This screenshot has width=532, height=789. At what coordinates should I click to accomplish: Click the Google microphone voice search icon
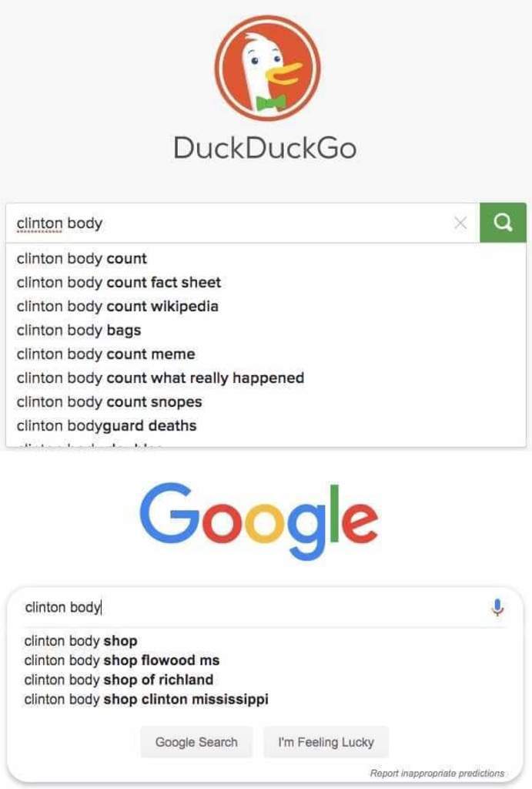tap(497, 608)
